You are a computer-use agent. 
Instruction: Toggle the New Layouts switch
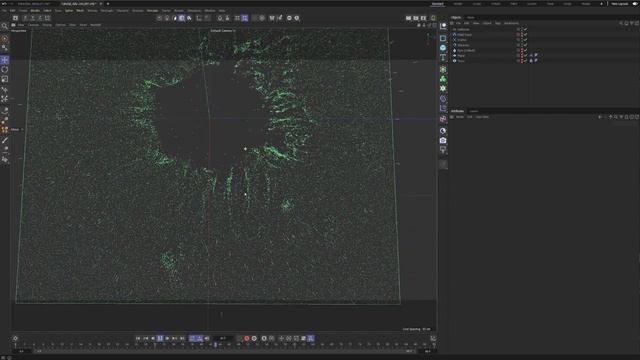tap(635, 4)
